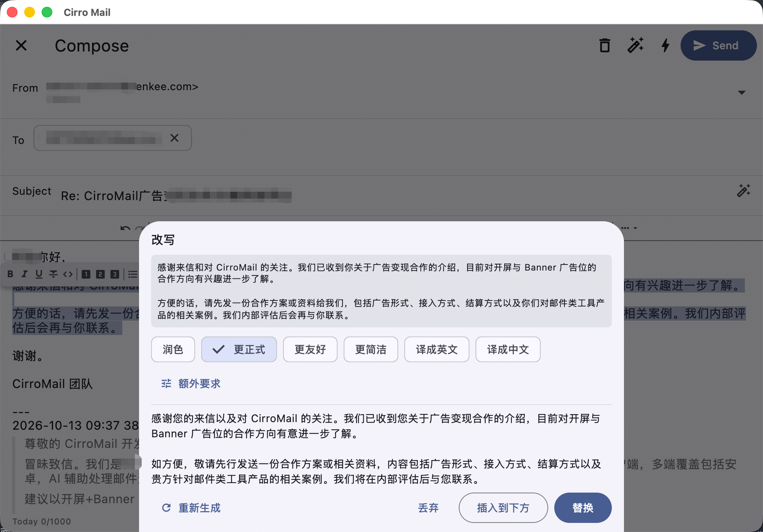Viewport: 763px width, 532px height.
Task: Toggle italic formatting in floating toolbar
Action: [25, 274]
